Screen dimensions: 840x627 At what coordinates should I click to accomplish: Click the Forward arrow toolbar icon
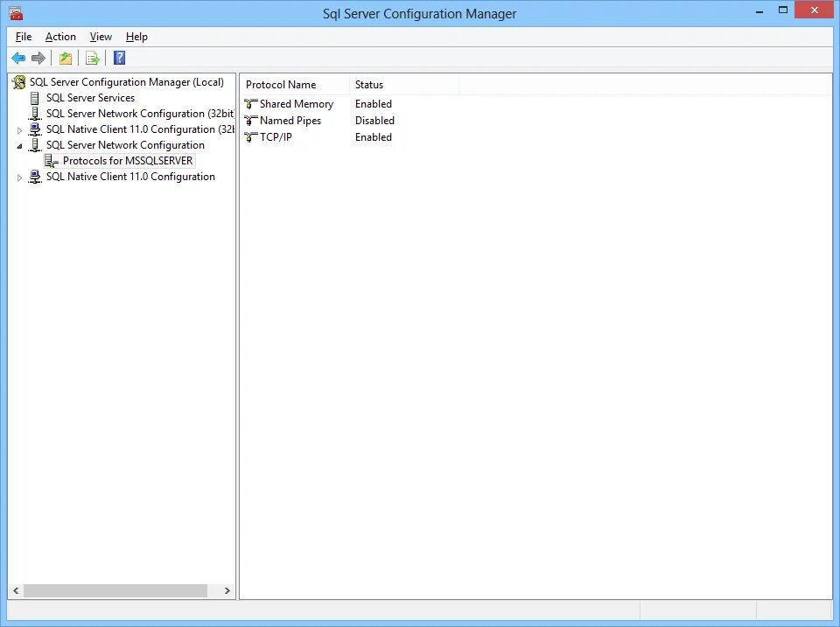38,58
